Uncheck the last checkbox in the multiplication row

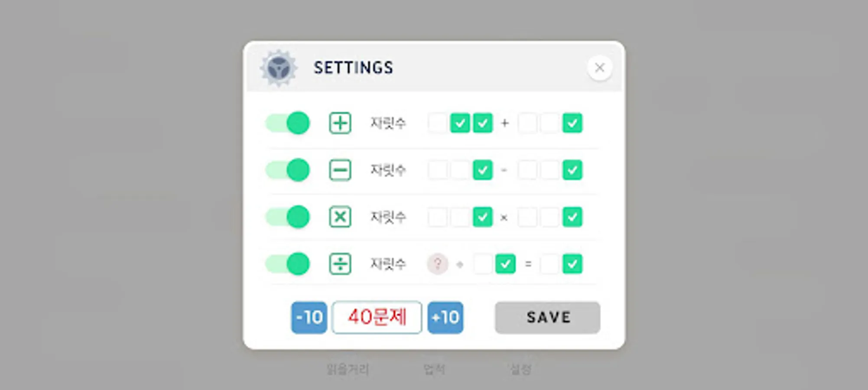(572, 217)
